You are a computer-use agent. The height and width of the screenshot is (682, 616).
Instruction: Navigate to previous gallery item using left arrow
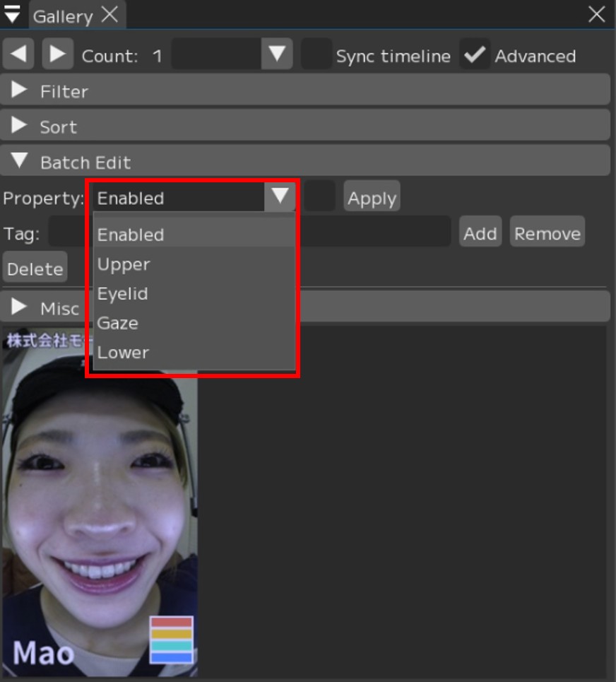point(18,54)
